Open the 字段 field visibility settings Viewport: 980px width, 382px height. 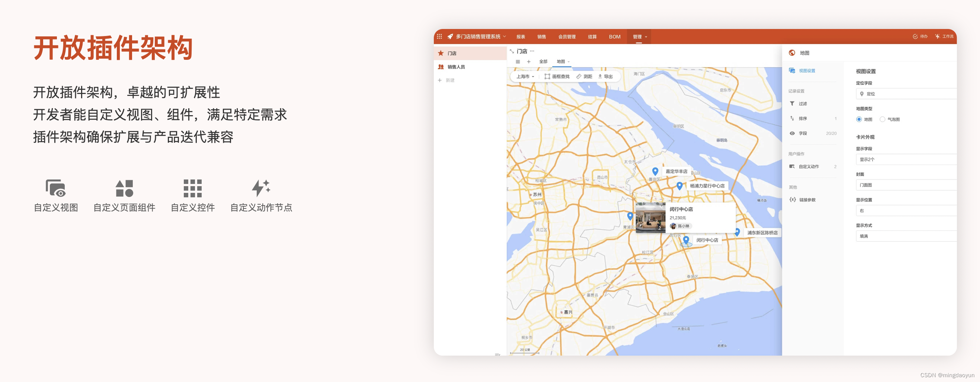(x=812, y=133)
